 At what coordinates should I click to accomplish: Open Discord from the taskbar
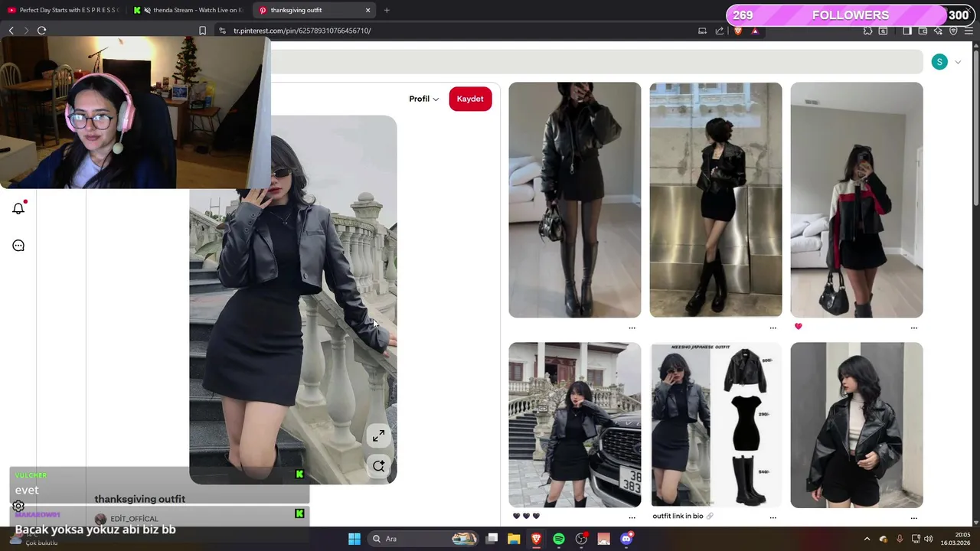626,539
